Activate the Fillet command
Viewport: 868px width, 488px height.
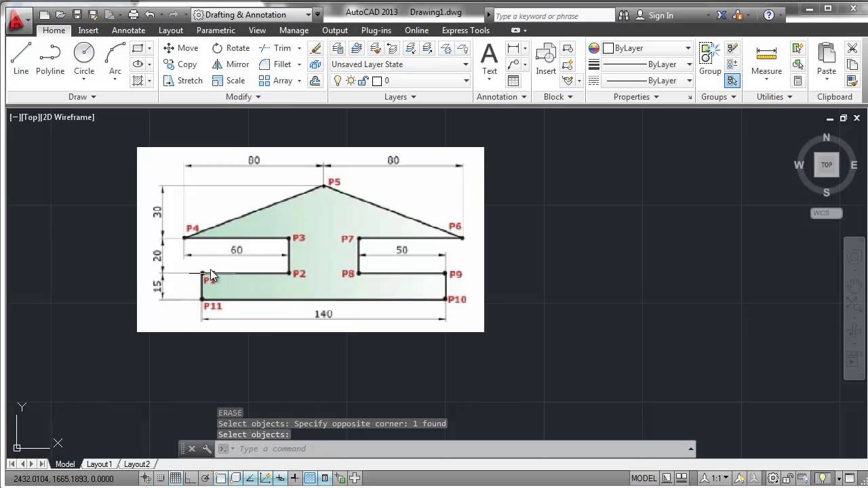(275, 64)
